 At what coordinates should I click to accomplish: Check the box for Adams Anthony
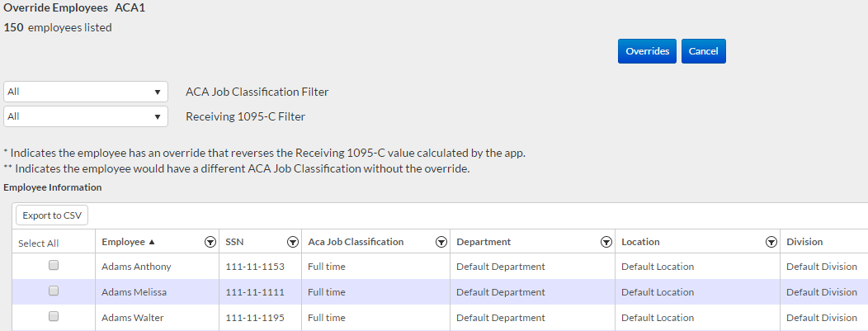click(x=54, y=266)
